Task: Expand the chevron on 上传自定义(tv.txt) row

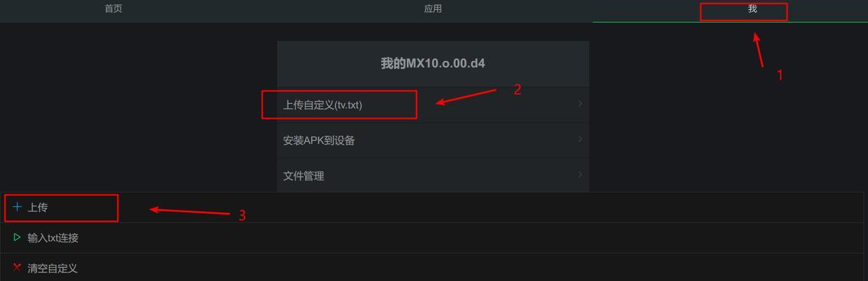Action: (x=580, y=104)
